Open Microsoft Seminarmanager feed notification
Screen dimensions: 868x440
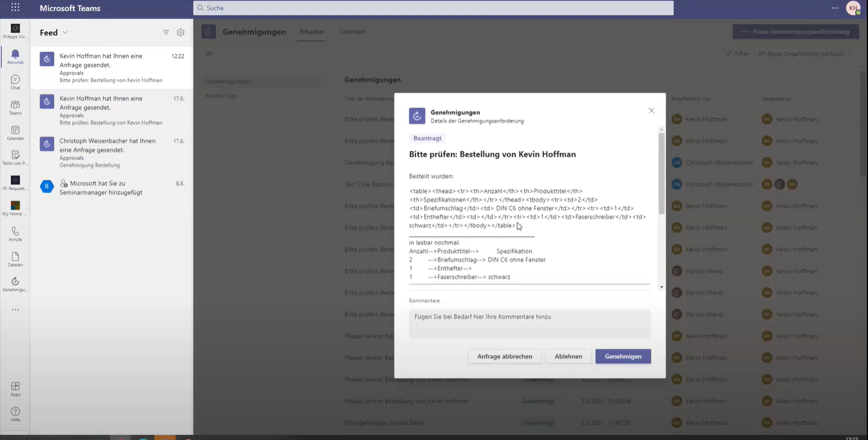112,188
